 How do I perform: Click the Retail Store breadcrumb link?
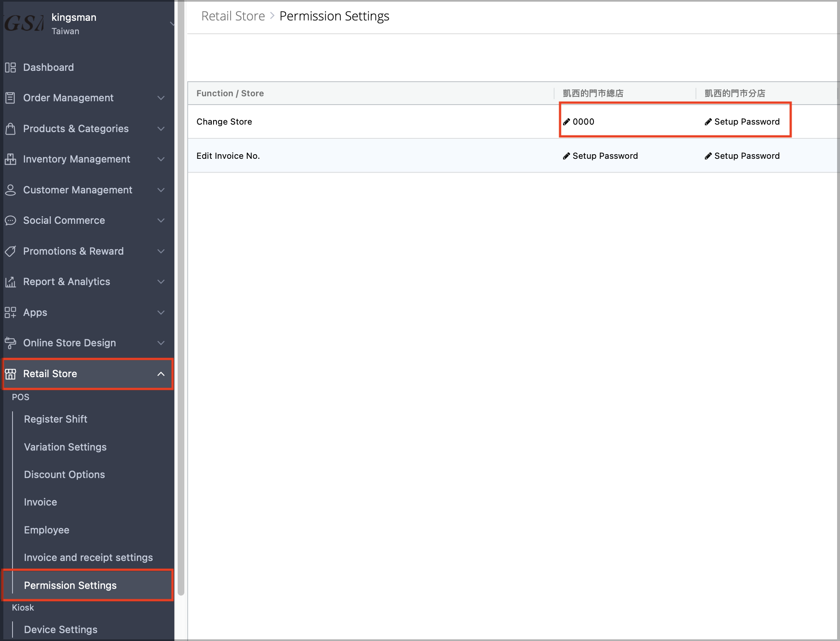click(x=233, y=16)
